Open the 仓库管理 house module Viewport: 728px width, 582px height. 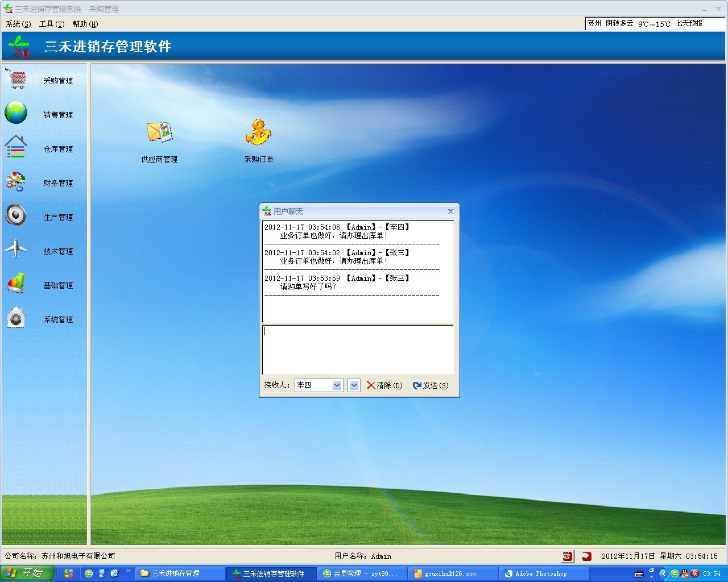pos(40,148)
